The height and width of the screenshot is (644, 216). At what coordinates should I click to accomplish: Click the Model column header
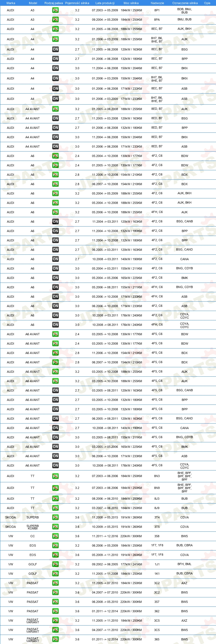[33, 3]
